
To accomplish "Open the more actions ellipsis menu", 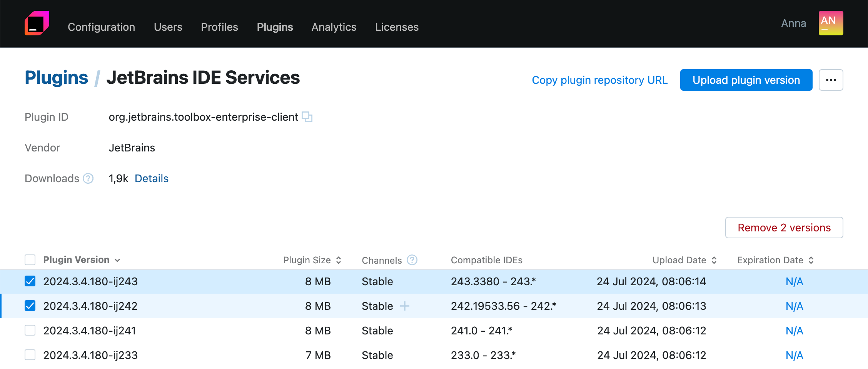I will coord(831,80).
